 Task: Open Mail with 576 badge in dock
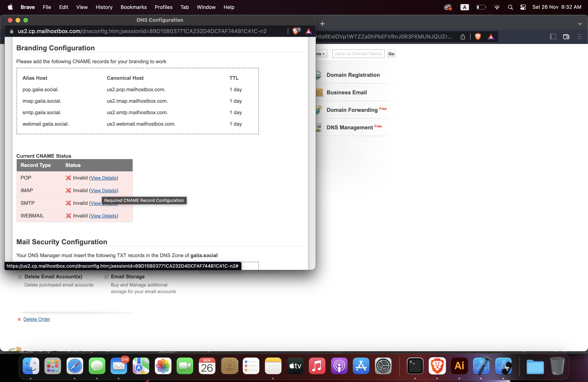pos(119,366)
